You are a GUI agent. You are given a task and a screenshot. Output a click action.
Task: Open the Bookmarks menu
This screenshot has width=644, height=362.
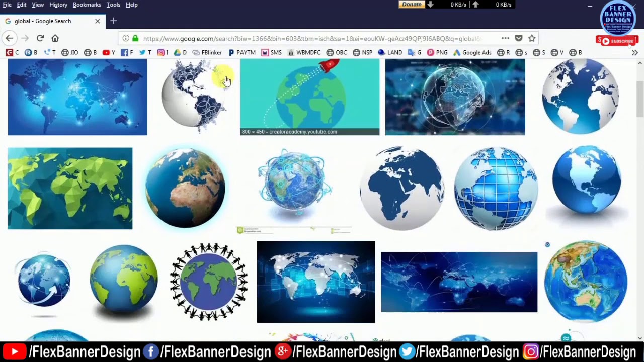click(87, 5)
